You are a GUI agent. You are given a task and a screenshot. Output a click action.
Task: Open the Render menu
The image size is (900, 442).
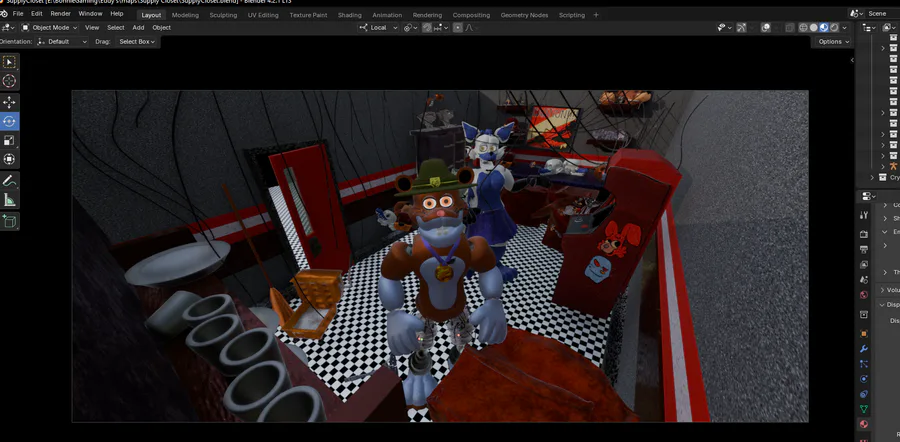[60, 14]
